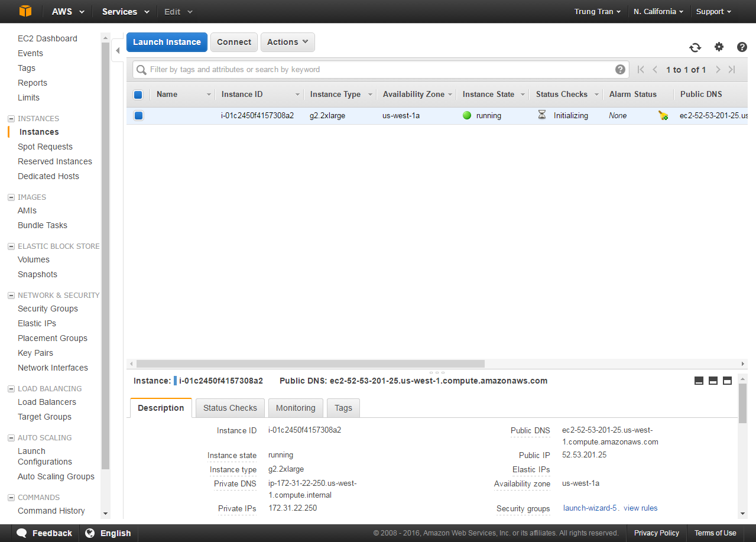Collapse the NETWORK & SECURITY section
The height and width of the screenshot is (542, 756).
(11, 295)
